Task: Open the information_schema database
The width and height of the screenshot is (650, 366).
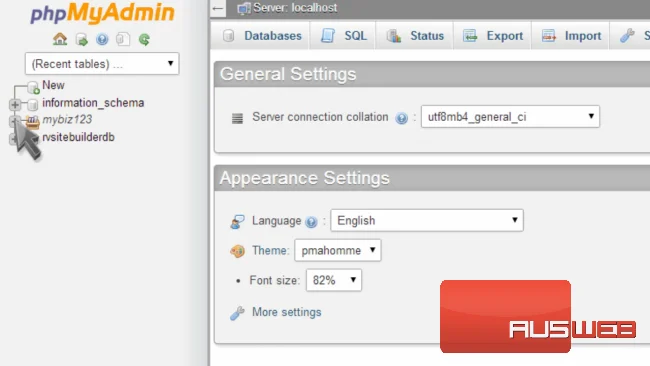Action: click(93, 103)
